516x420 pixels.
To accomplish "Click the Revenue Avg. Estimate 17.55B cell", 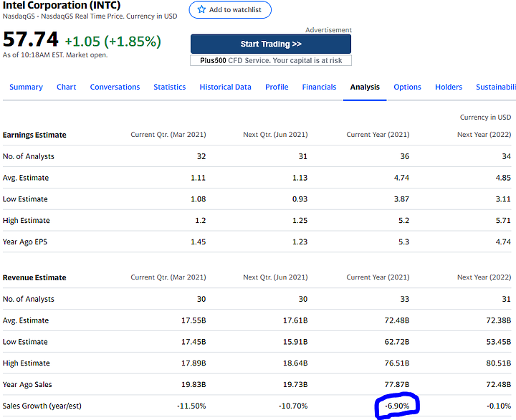I will pyautogui.click(x=193, y=320).
